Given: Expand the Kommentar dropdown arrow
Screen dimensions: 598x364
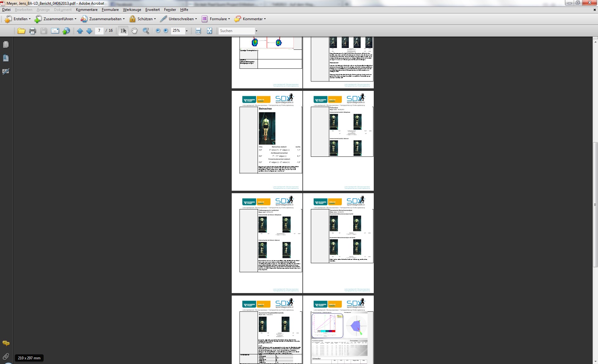Looking at the screenshot, I should click(x=265, y=19).
